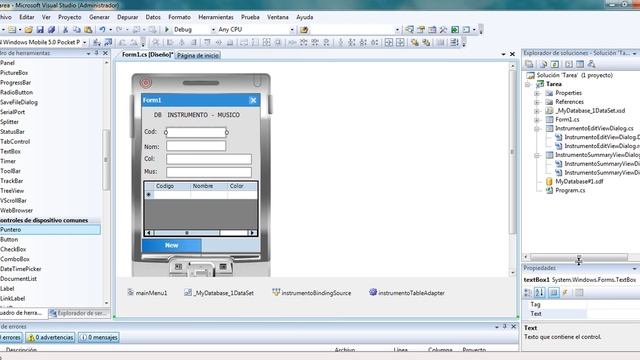The height and width of the screenshot is (360, 640).
Task: Click the Connect to Device icon
Action: [x=97, y=42]
